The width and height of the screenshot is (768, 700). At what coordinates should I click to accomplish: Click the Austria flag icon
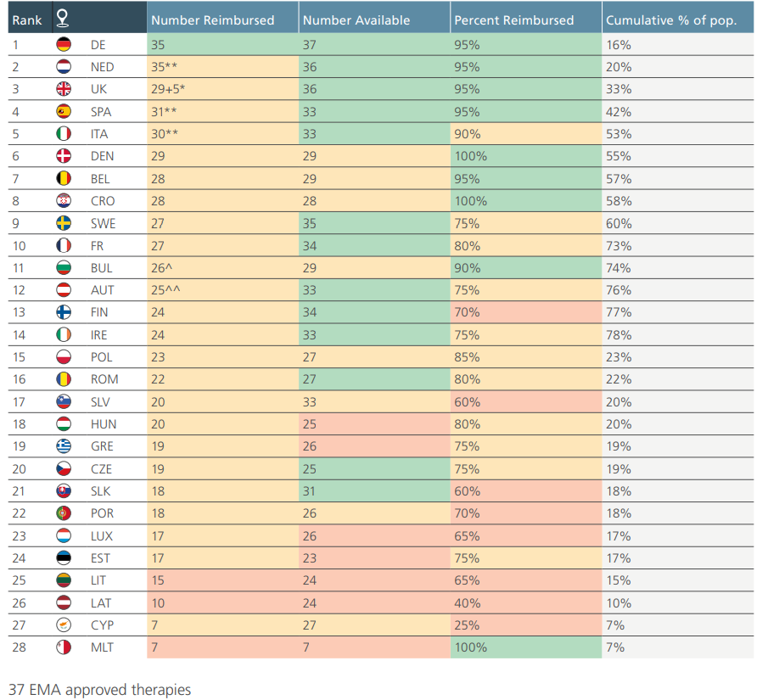click(x=64, y=290)
